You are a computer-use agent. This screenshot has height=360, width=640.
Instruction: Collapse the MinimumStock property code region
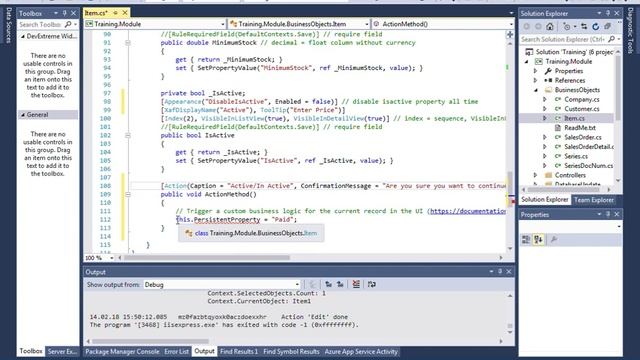[x=128, y=43]
